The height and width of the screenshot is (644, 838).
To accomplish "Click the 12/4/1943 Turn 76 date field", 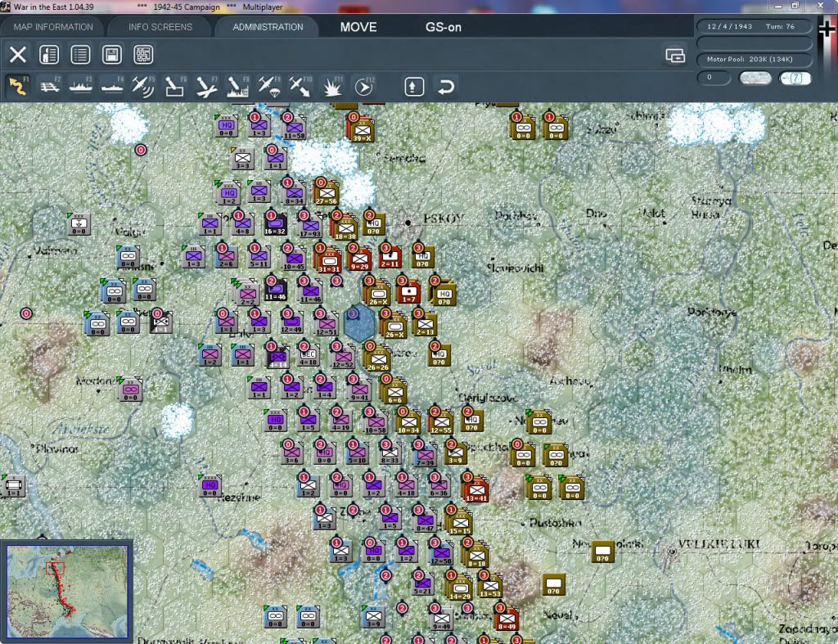I will [754, 26].
